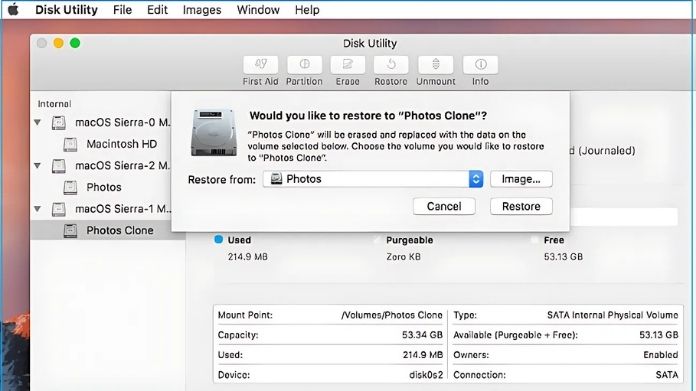Select the Photos Clone volume icon

pyautogui.click(x=70, y=231)
